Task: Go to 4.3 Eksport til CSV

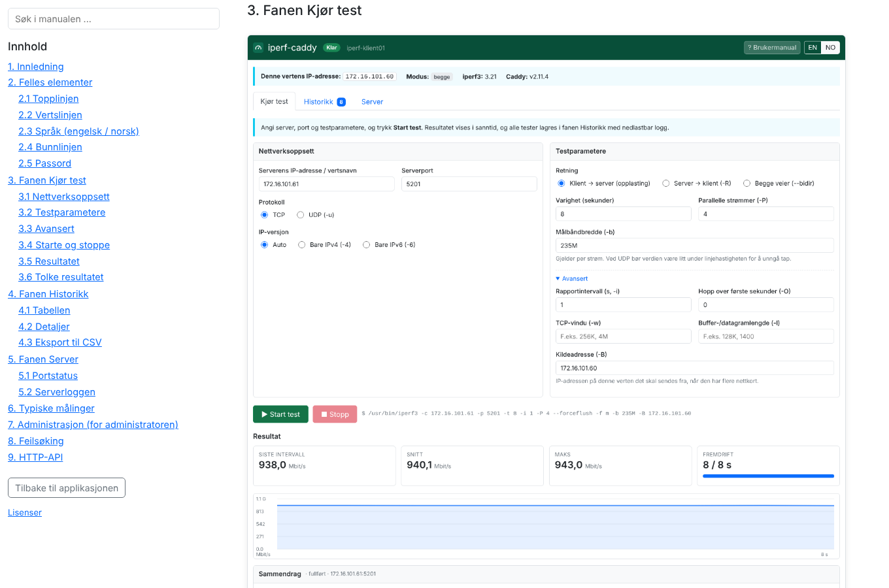Action: (x=60, y=342)
